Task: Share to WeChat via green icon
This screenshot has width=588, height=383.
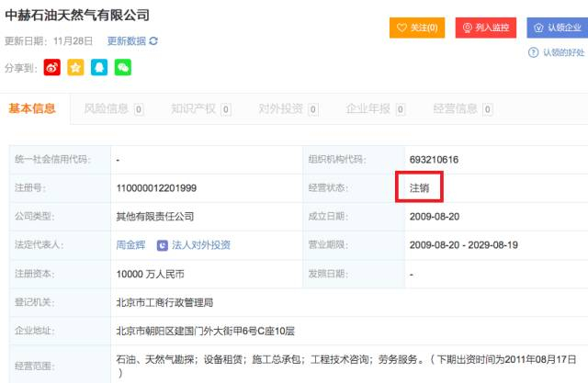Action: pos(123,67)
